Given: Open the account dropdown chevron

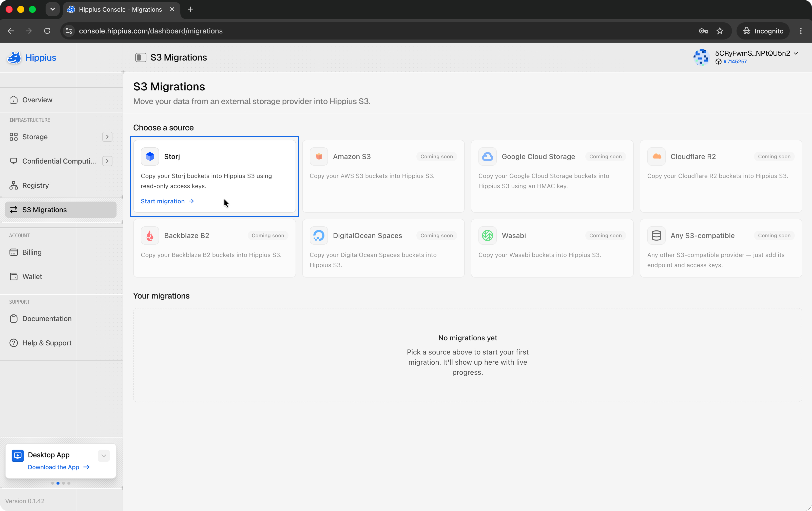Looking at the screenshot, I should point(796,53).
